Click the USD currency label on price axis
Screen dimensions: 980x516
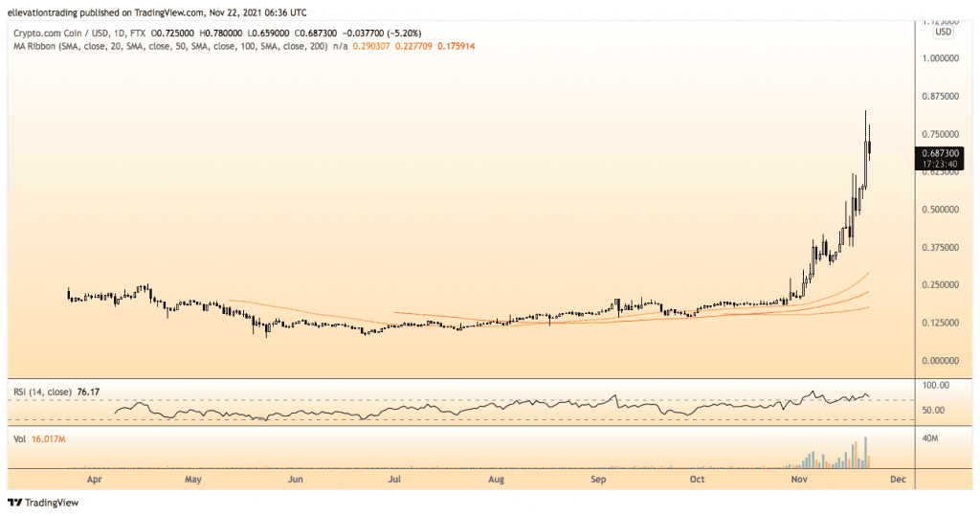943,32
